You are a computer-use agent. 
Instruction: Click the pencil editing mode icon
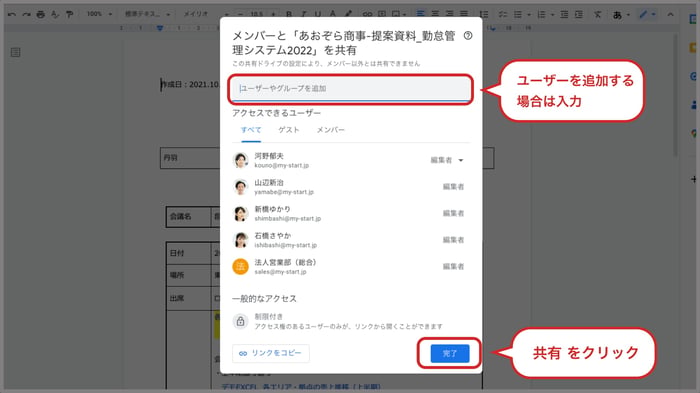pos(643,14)
